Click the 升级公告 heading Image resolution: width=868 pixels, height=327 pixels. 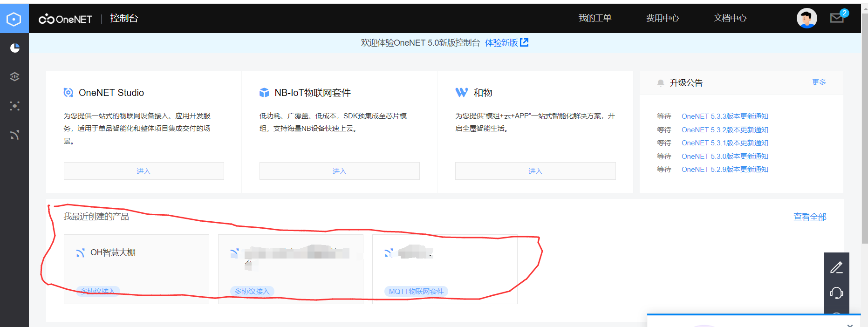tap(686, 83)
